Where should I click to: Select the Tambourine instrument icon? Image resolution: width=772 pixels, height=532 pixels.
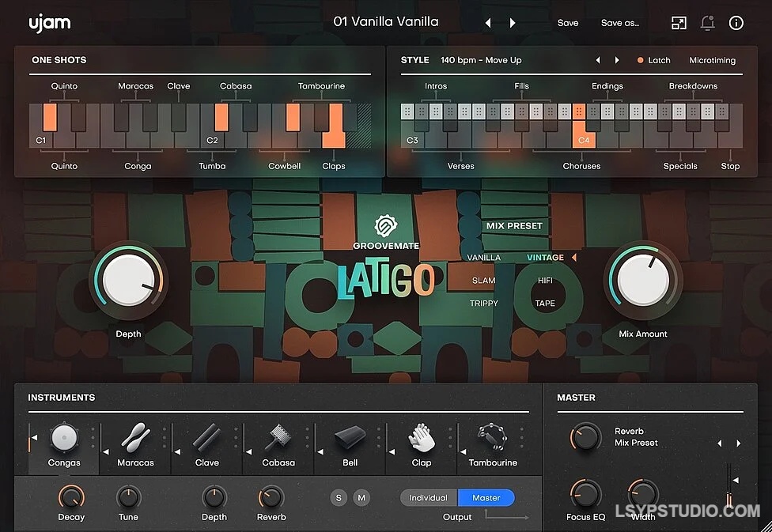point(492,438)
